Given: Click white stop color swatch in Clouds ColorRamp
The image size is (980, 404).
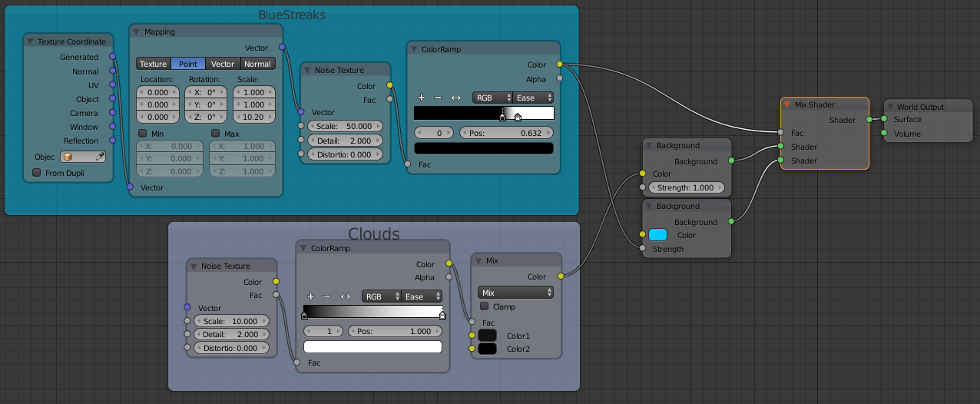Looking at the screenshot, I should tap(372, 347).
